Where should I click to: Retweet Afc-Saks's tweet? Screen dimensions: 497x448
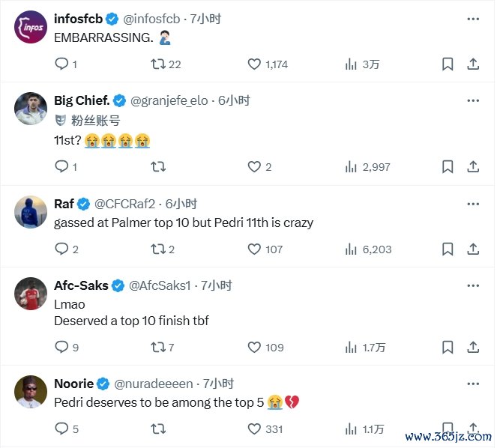(x=157, y=347)
